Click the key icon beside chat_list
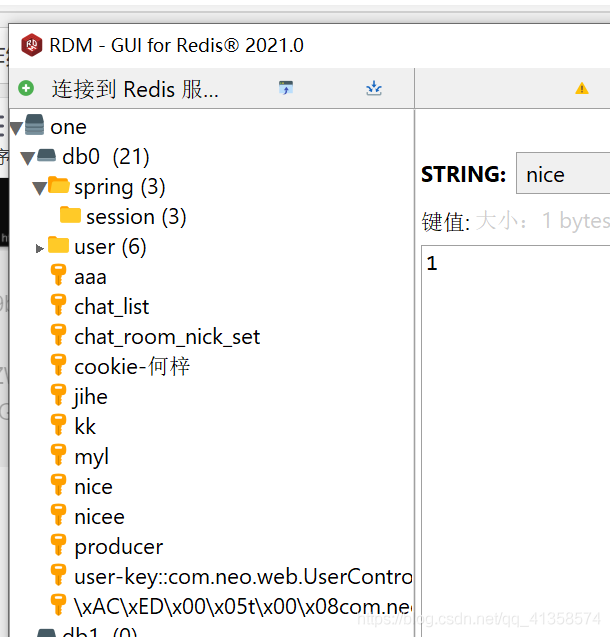 point(59,306)
